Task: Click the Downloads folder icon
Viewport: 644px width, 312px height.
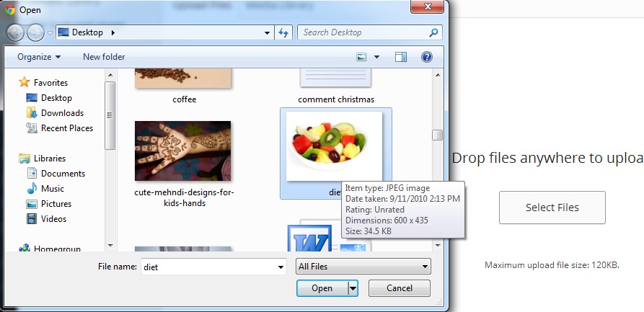Action: coord(32,112)
